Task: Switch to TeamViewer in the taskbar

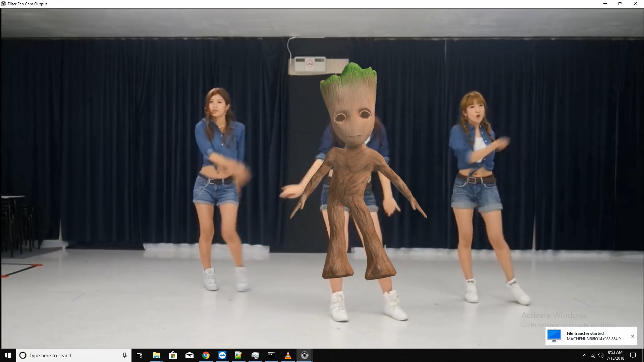Action: [x=222, y=355]
